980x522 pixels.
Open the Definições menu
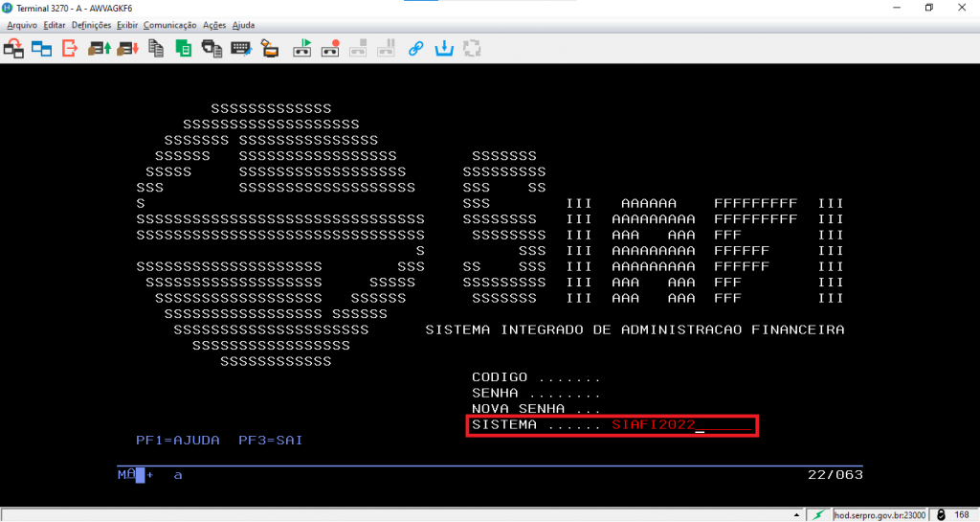pyautogui.click(x=91, y=25)
